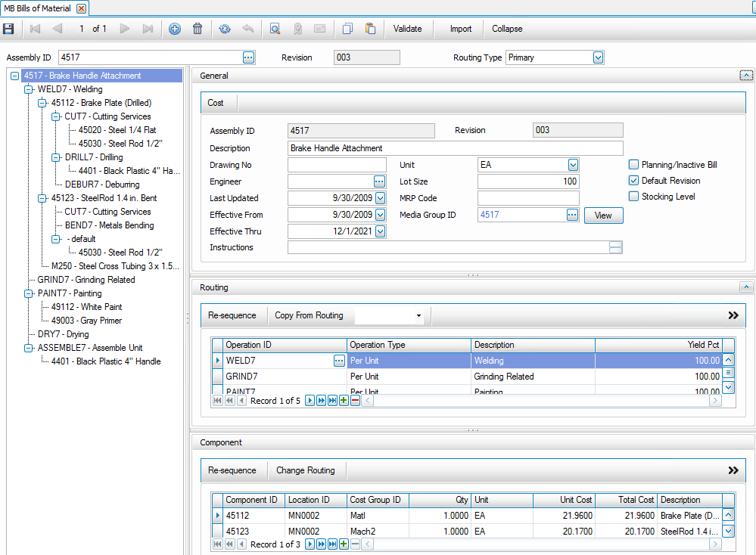
Task: Enable the Planning/Inactive Bill checkbox
Action: pyautogui.click(x=634, y=165)
